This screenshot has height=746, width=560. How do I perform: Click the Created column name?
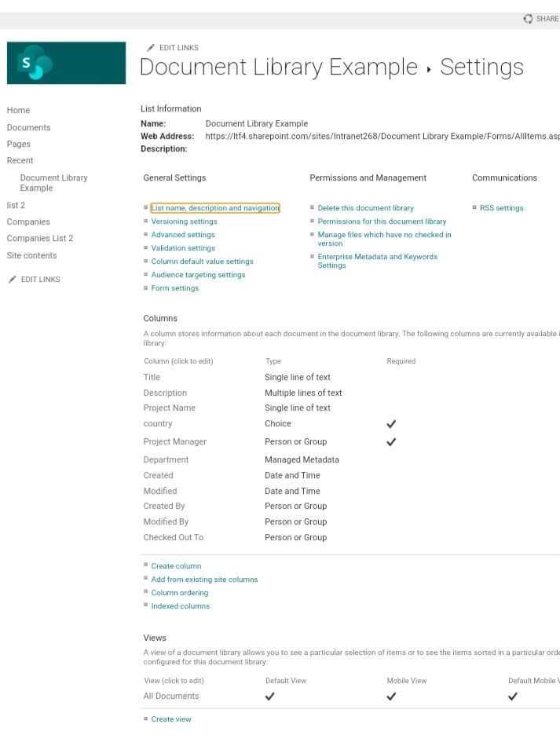159,476
